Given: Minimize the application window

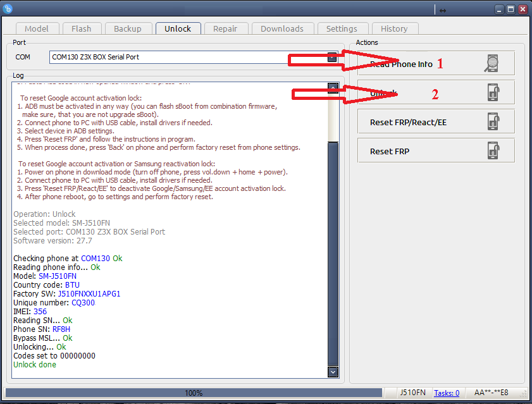Looking at the screenshot, I should coord(499,9).
